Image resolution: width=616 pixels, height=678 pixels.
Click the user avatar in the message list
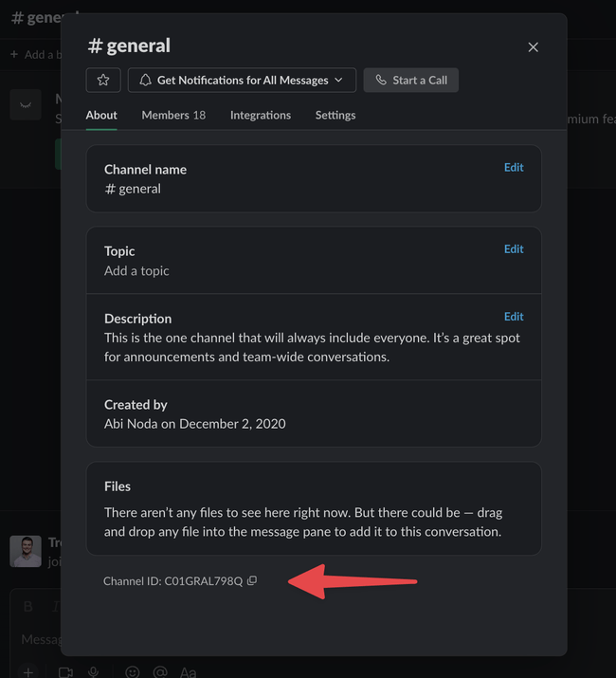tap(26, 552)
